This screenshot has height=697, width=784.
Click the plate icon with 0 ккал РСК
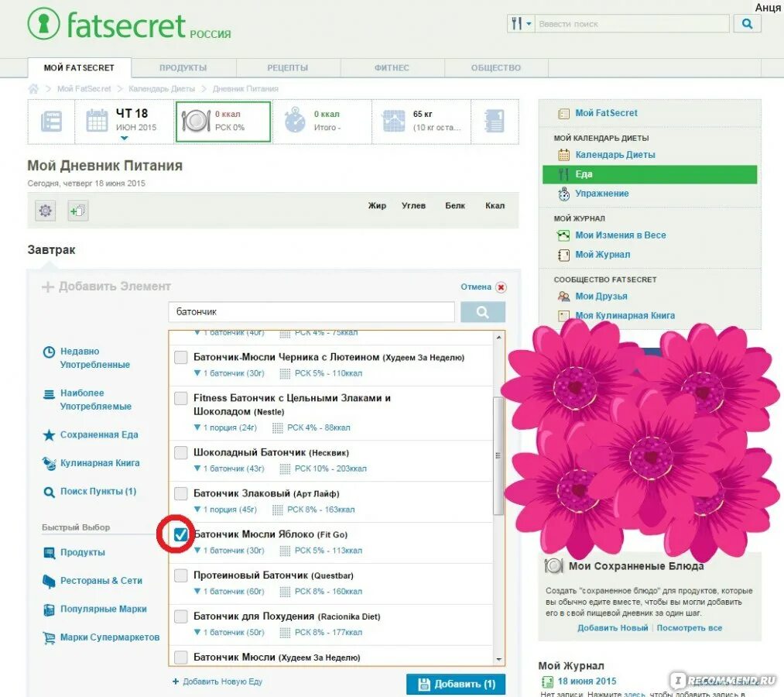pyautogui.click(x=196, y=121)
